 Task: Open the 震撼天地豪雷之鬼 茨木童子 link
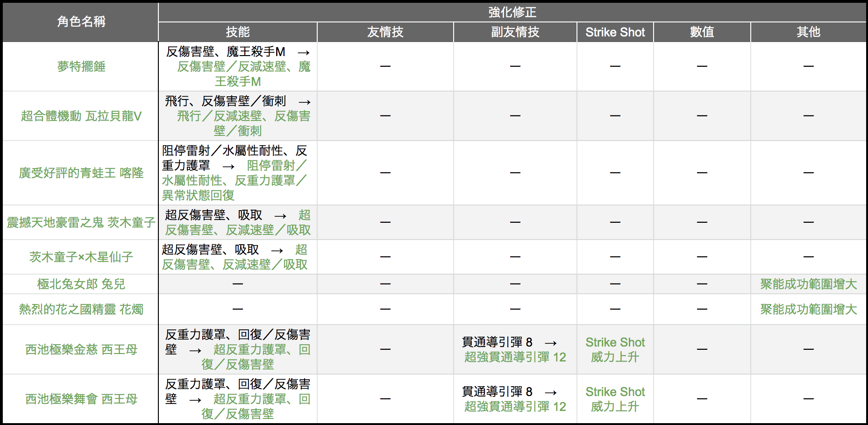[x=81, y=223]
